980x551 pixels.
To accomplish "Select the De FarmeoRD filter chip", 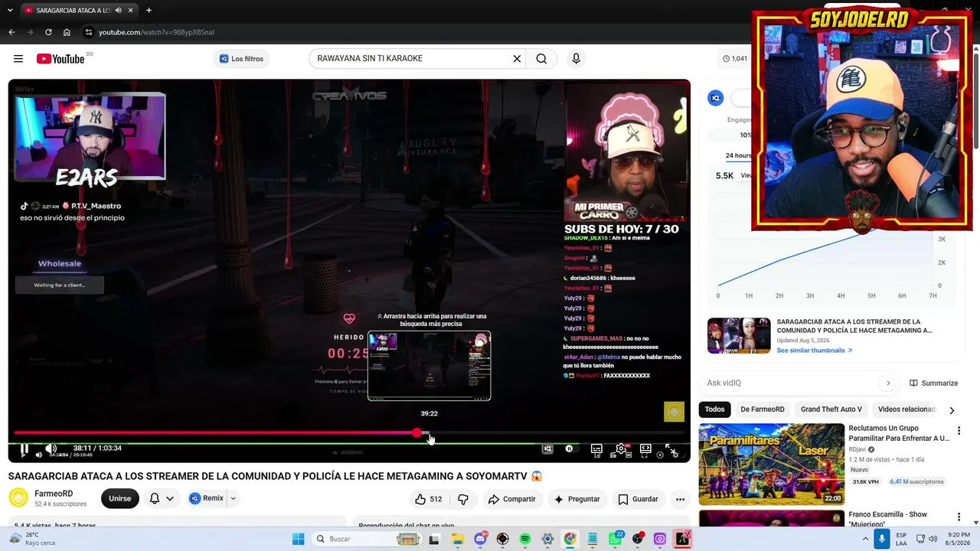I will [763, 409].
